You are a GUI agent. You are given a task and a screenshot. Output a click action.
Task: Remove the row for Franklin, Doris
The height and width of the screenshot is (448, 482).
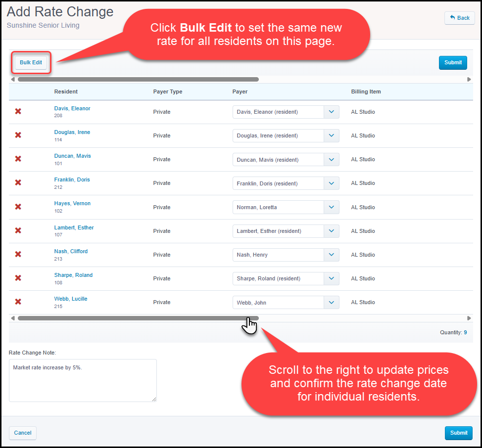[x=18, y=183]
